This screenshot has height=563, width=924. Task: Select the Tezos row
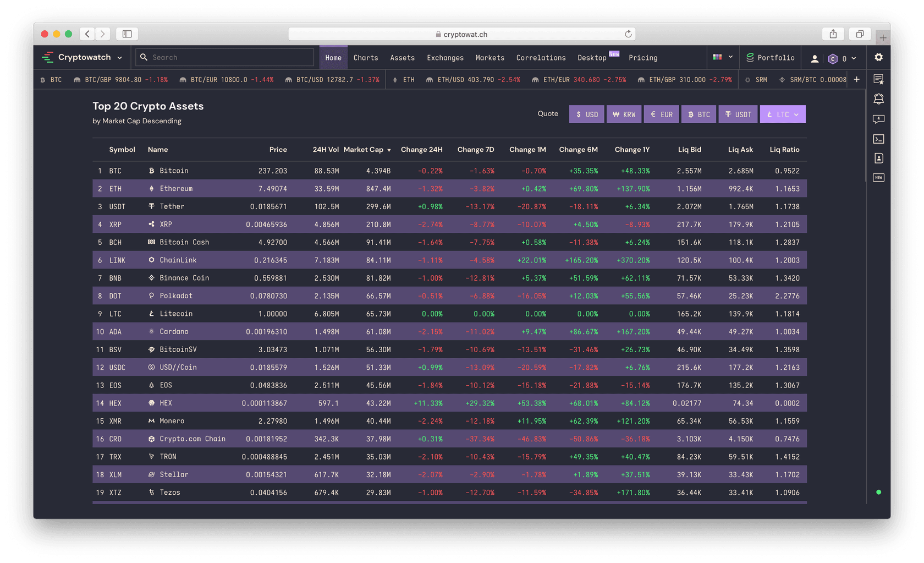click(449, 493)
